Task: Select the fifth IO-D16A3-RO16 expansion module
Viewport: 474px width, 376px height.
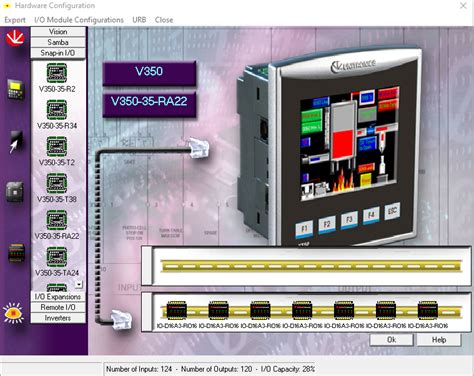Action: click(344, 310)
